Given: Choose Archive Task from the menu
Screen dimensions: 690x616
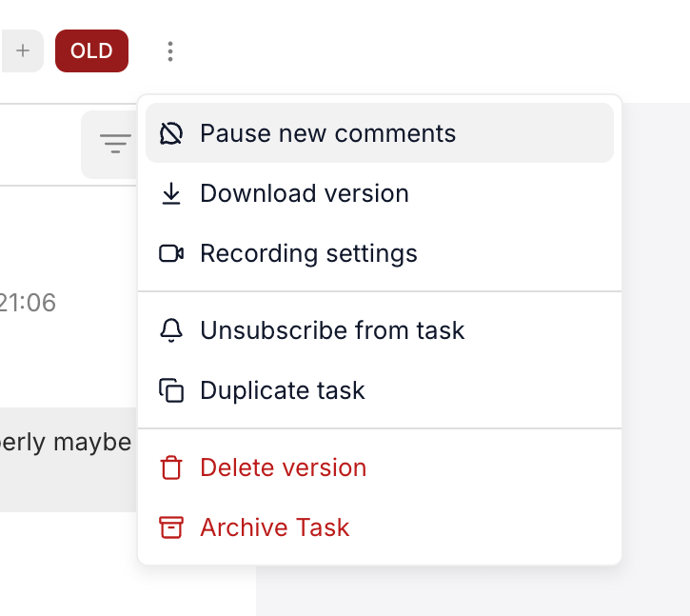Looking at the screenshot, I should (274, 527).
